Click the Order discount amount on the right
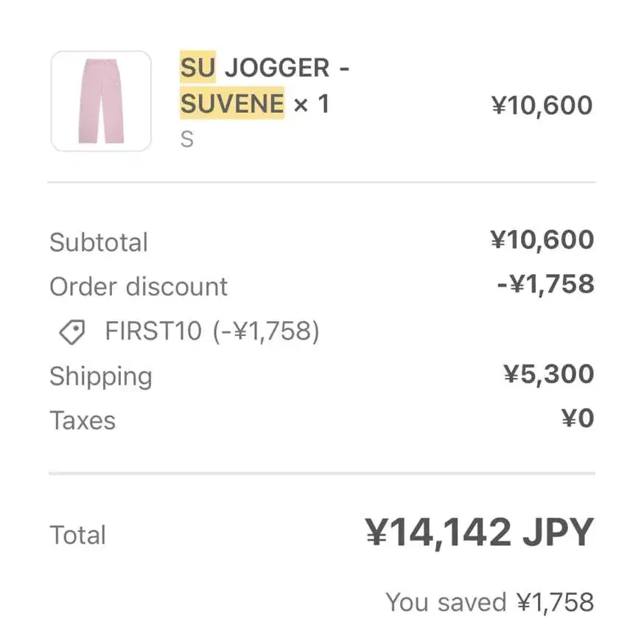Image resolution: width=644 pixels, height=644 pixels. pyautogui.click(x=545, y=284)
